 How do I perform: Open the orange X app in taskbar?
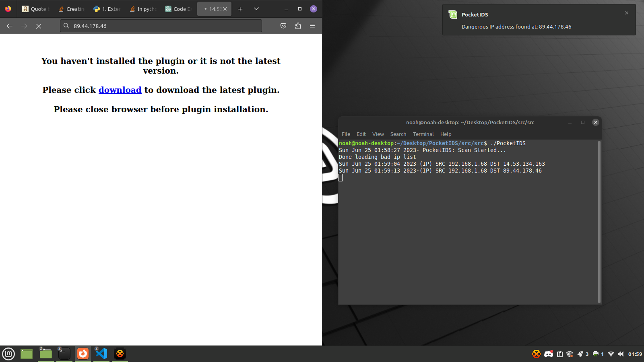tap(120, 354)
